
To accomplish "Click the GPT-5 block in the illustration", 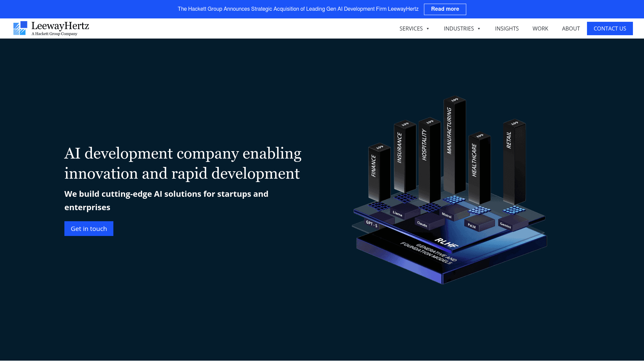I will coord(372,224).
